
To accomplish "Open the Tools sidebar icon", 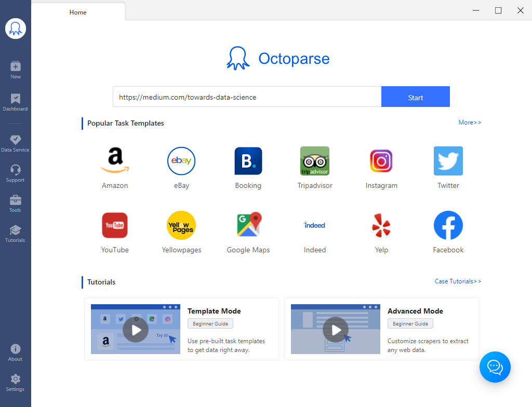I will click(15, 201).
